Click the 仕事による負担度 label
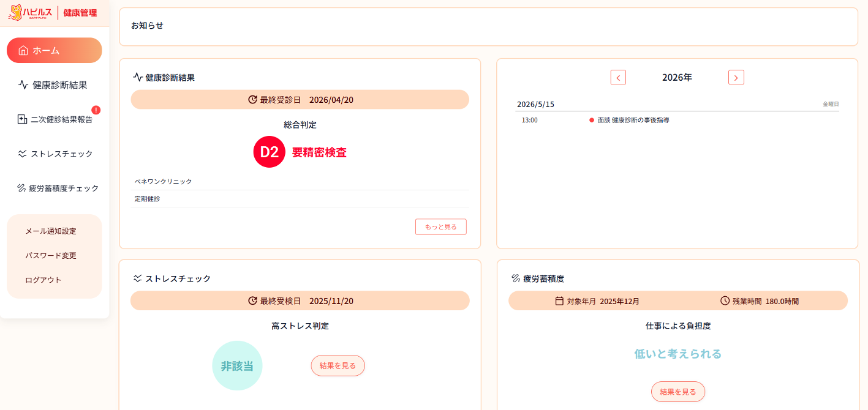 678,326
